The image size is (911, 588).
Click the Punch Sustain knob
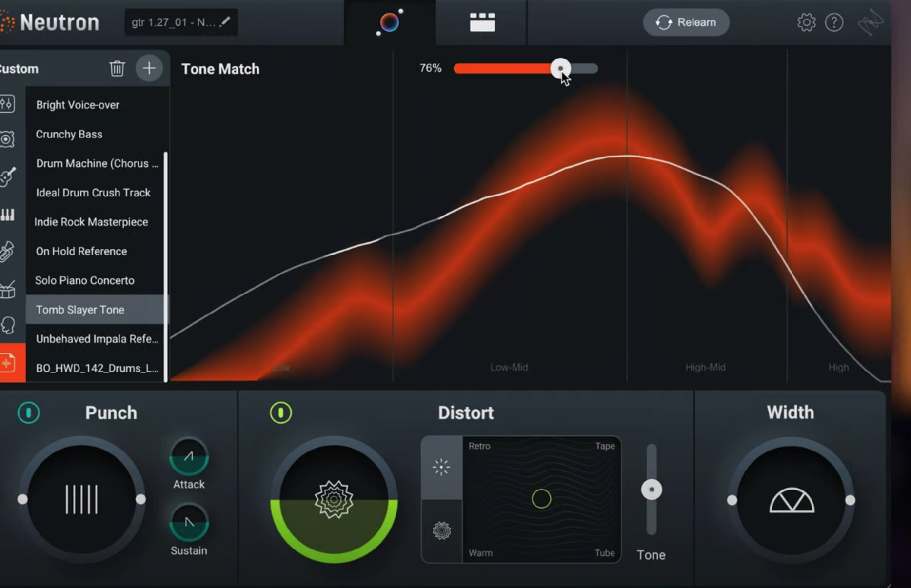(189, 523)
